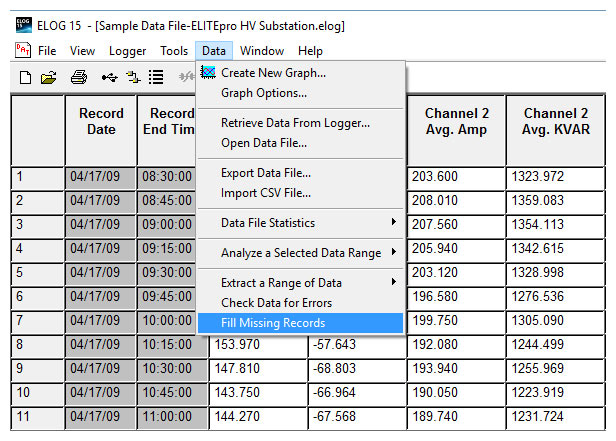Viewport: 616px width, 441px height.
Task: Click the New file toolbar icon
Action: (x=25, y=77)
